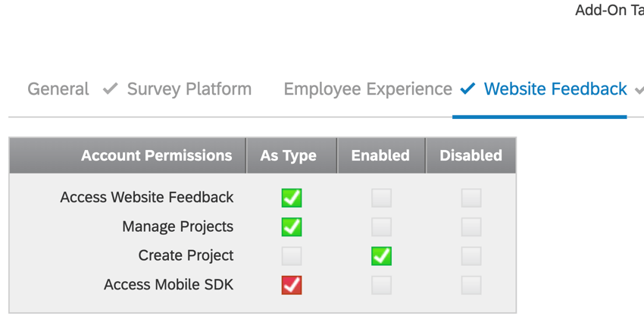Enable Access Mobile SDK permission
Viewport: 644px width, 322px height.
tap(381, 285)
